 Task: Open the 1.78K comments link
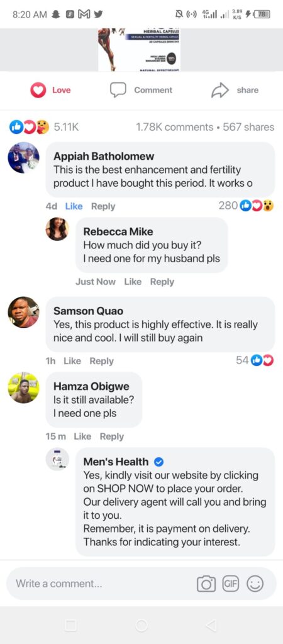click(x=175, y=127)
